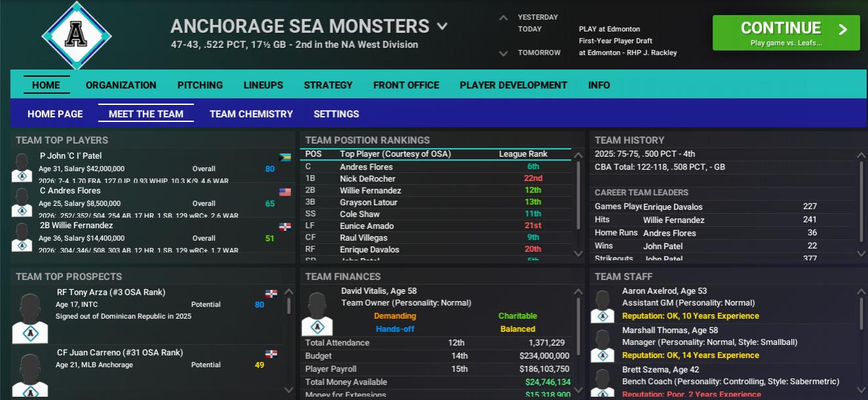
Task: Click the USA flag beside Andres Flores
Action: [285, 192]
